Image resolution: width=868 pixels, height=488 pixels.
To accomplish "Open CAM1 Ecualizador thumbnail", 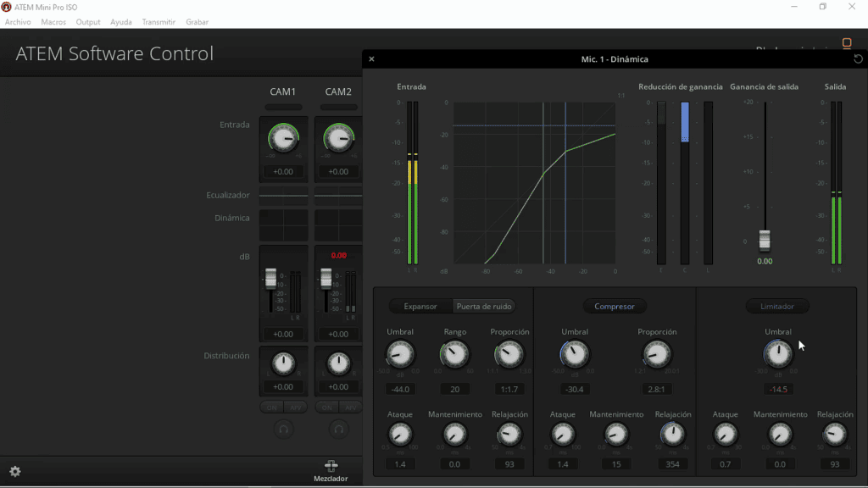I will pyautogui.click(x=283, y=196).
